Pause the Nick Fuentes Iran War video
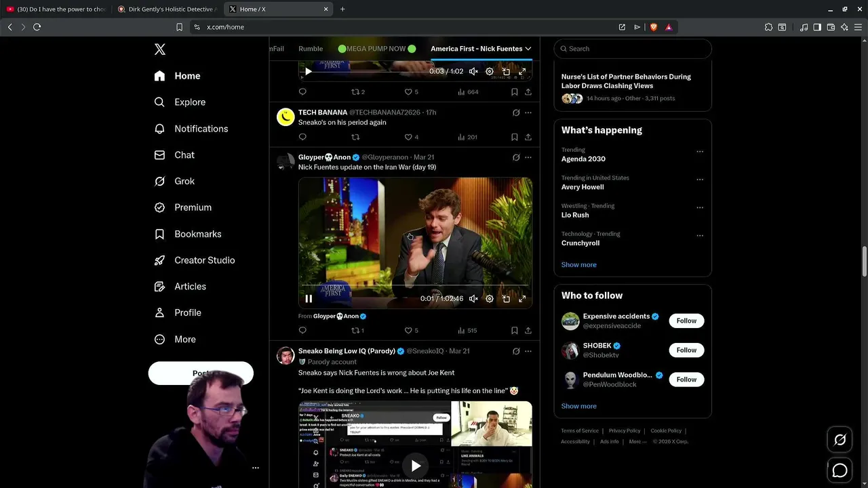 pyautogui.click(x=309, y=299)
